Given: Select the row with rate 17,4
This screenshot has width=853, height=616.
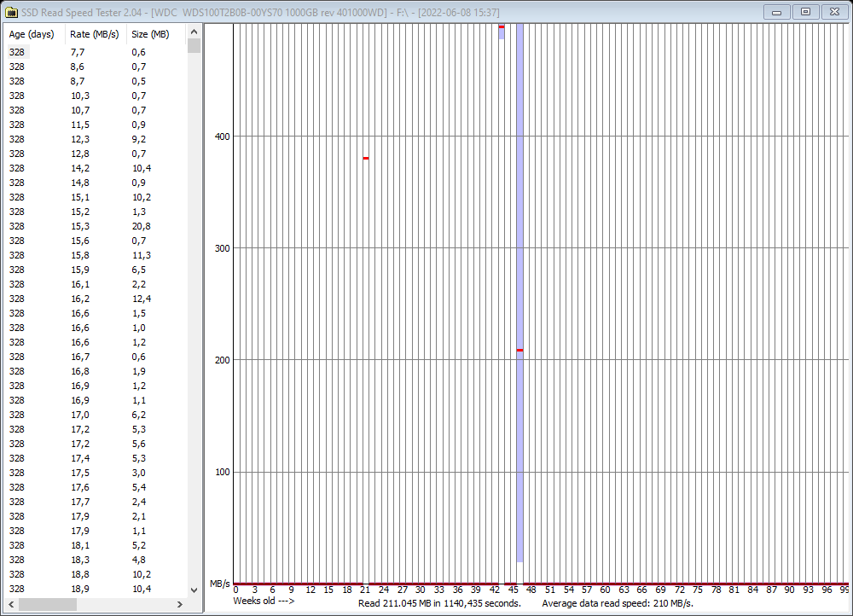Looking at the screenshot, I should click(96, 458).
